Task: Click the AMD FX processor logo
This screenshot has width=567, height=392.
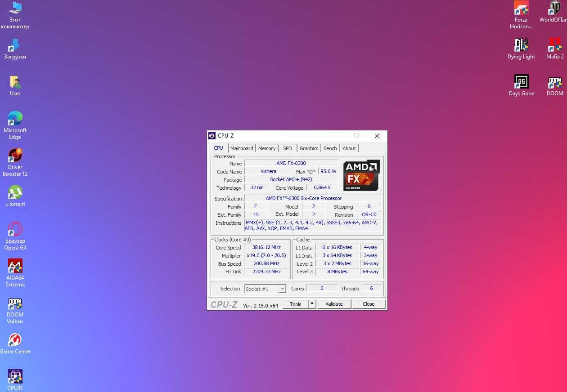Action: point(362,175)
